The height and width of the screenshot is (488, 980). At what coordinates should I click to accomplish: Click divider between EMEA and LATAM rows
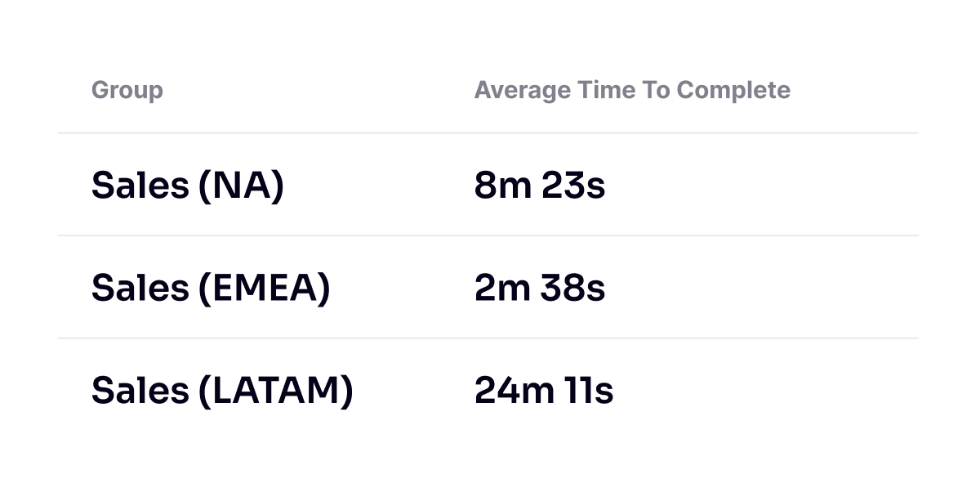[x=488, y=338]
